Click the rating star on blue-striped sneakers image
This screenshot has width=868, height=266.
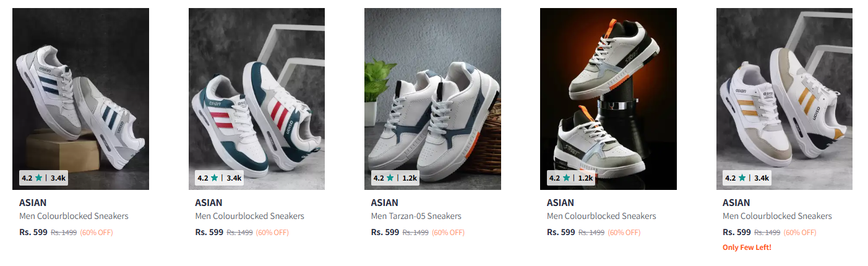[x=39, y=178]
